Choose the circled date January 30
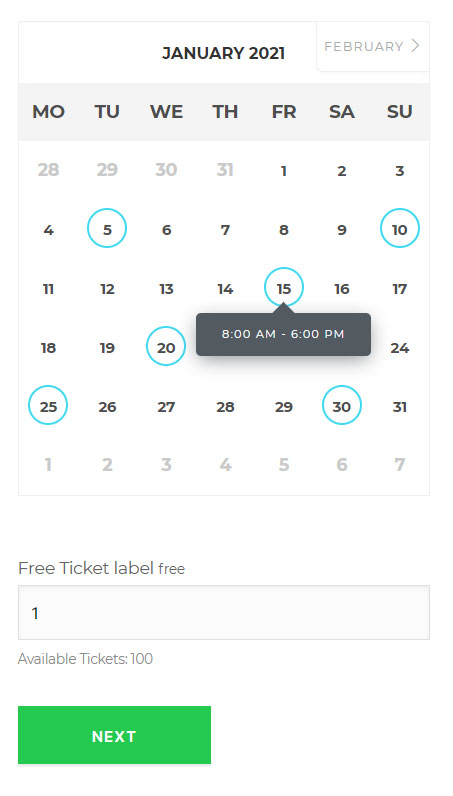453x796 pixels. (342, 405)
